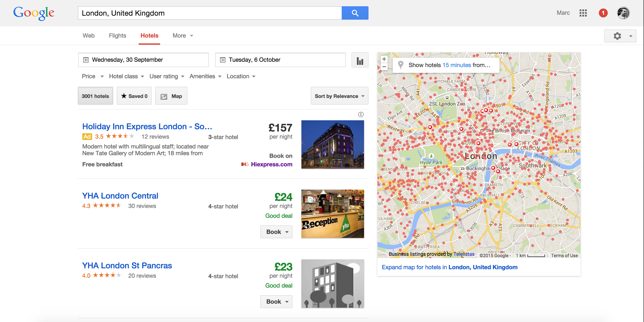The width and height of the screenshot is (644, 322).
Task: Click the Wednesday, 30 September check-in field
Action: (x=143, y=60)
